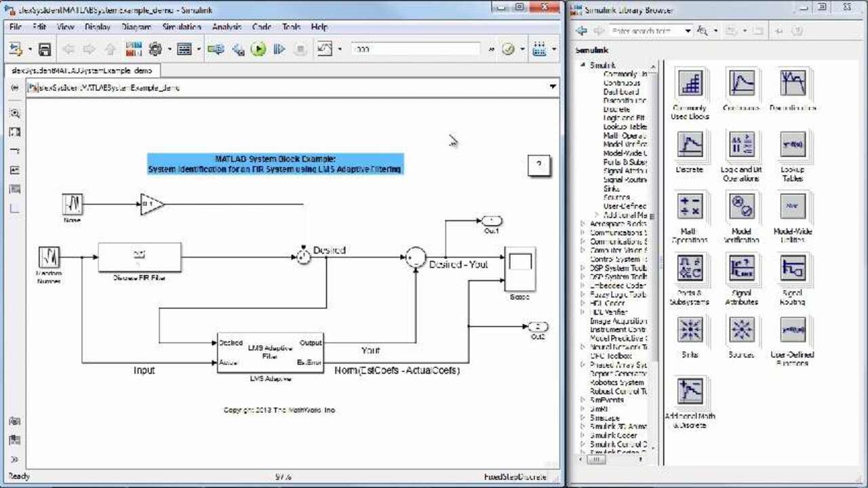868x488 pixels.
Task: Open the Simulation menu
Action: pos(181,27)
